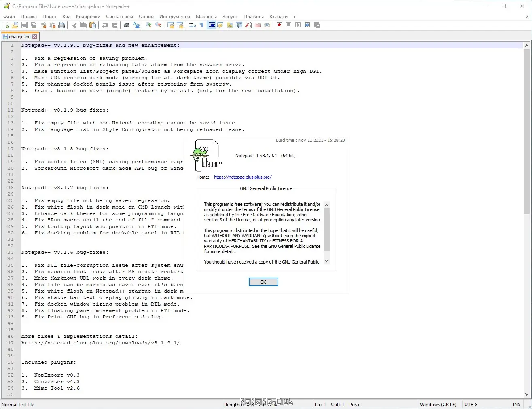Click the Open file toolbar icon
This screenshot has height=409, width=532.
tap(15, 25)
